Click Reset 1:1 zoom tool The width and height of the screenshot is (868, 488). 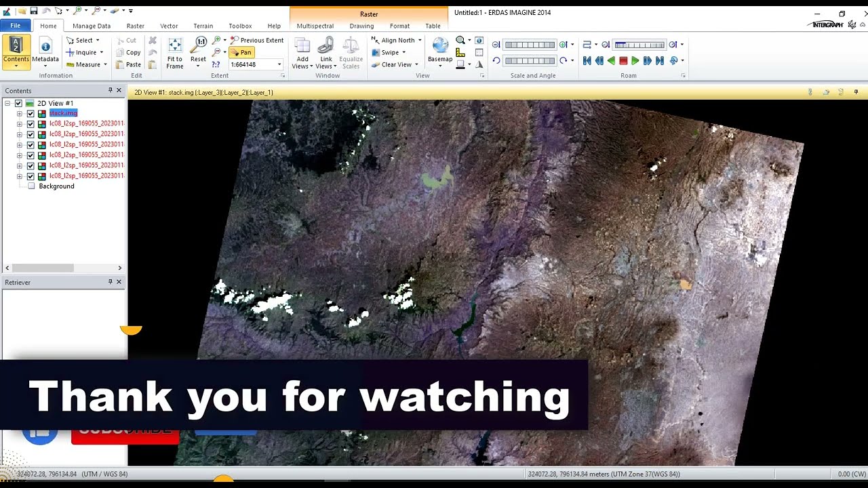[198, 52]
